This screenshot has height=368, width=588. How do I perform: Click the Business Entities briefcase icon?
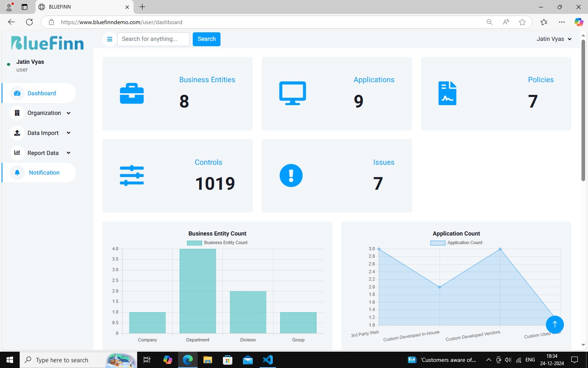131,94
